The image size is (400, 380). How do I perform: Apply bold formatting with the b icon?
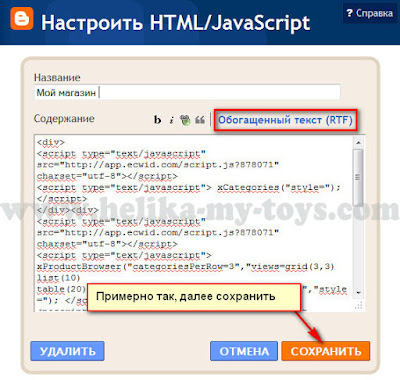coord(157,119)
